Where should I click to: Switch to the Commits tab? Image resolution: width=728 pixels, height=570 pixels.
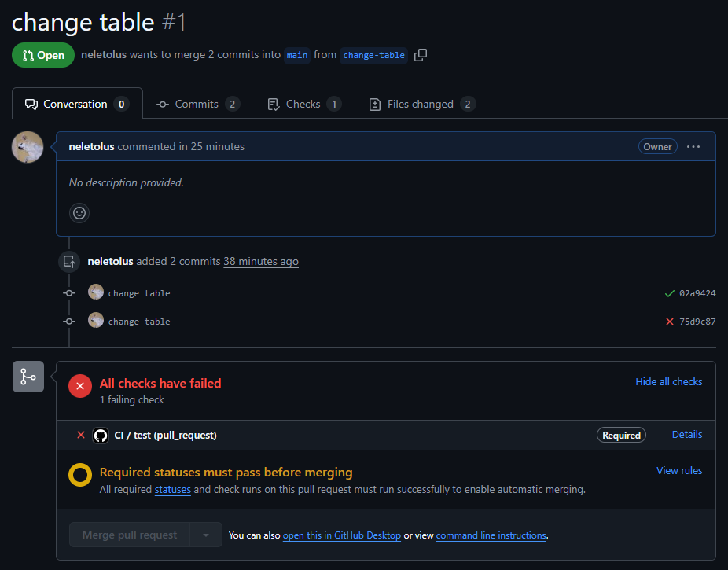(197, 104)
